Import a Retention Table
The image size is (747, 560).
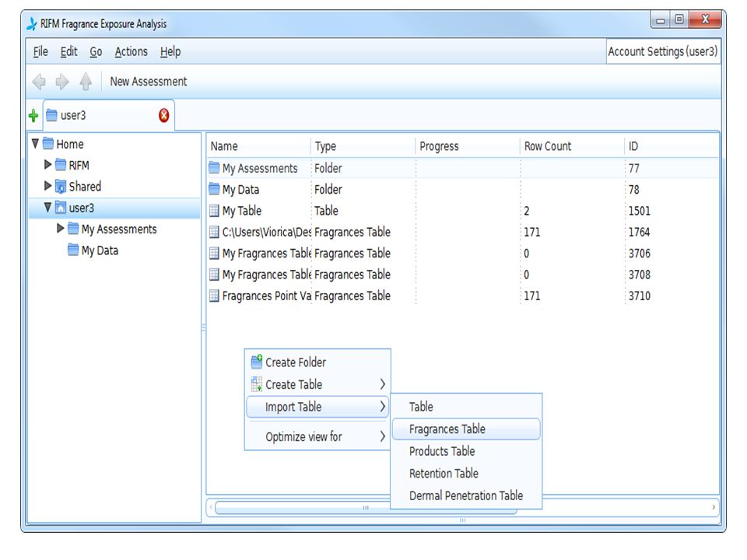[466, 474]
